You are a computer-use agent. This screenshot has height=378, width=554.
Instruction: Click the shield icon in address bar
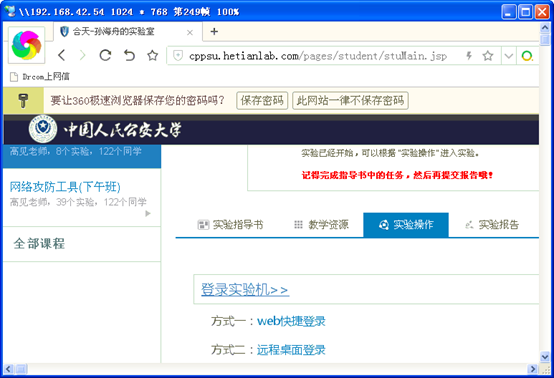click(x=178, y=55)
